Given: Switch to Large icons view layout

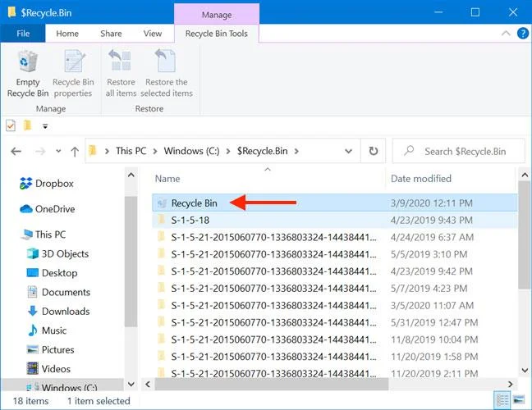Looking at the screenshot, I should [519, 400].
